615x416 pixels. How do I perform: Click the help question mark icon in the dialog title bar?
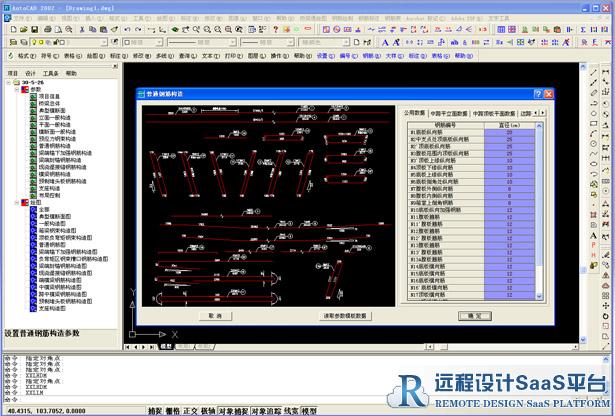pos(538,93)
